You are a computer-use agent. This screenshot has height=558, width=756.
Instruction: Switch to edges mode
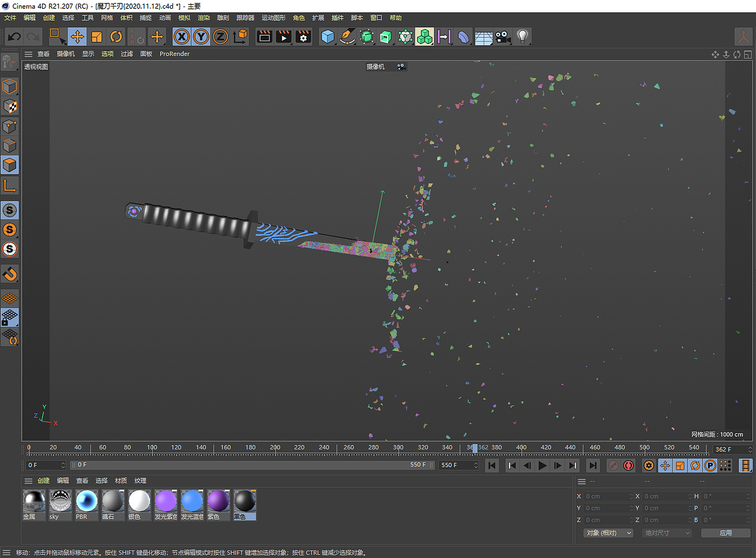tap(10, 146)
